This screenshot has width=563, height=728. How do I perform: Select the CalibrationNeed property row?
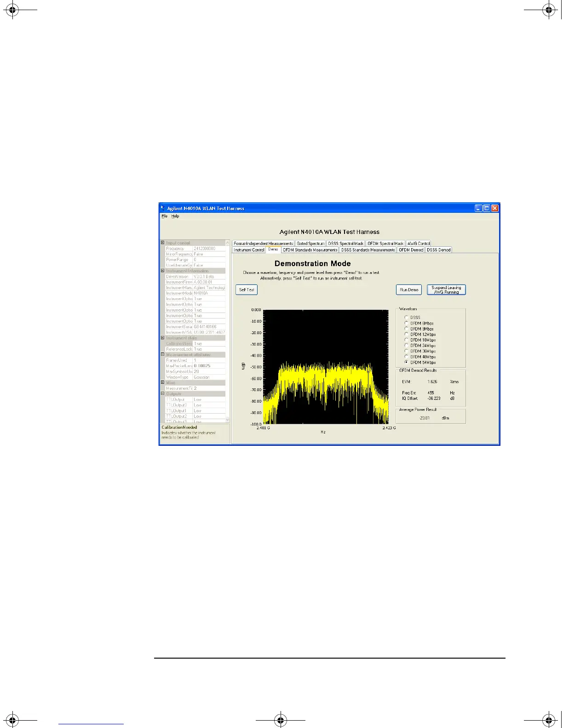click(x=195, y=343)
